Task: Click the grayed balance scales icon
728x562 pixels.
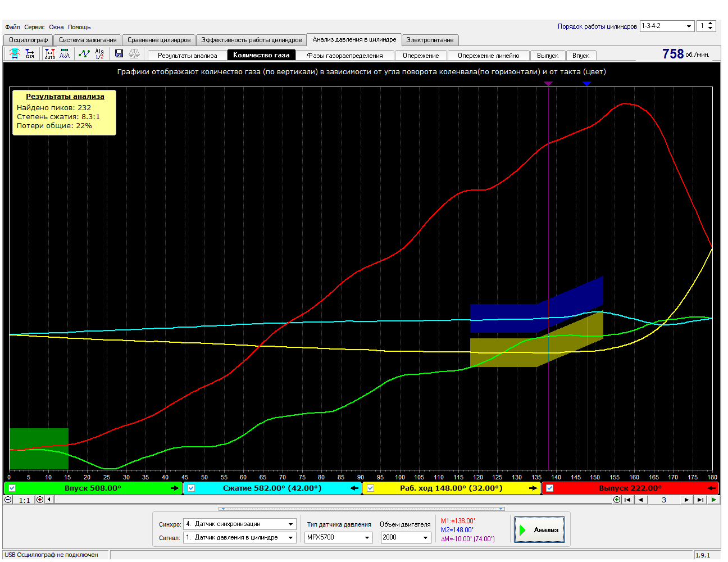Action: (x=134, y=53)
